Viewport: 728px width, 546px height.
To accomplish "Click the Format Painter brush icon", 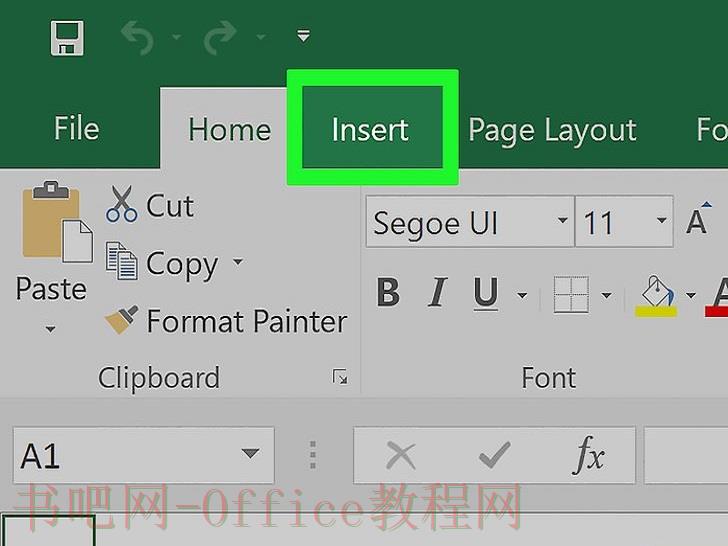I will coord(121,319).
